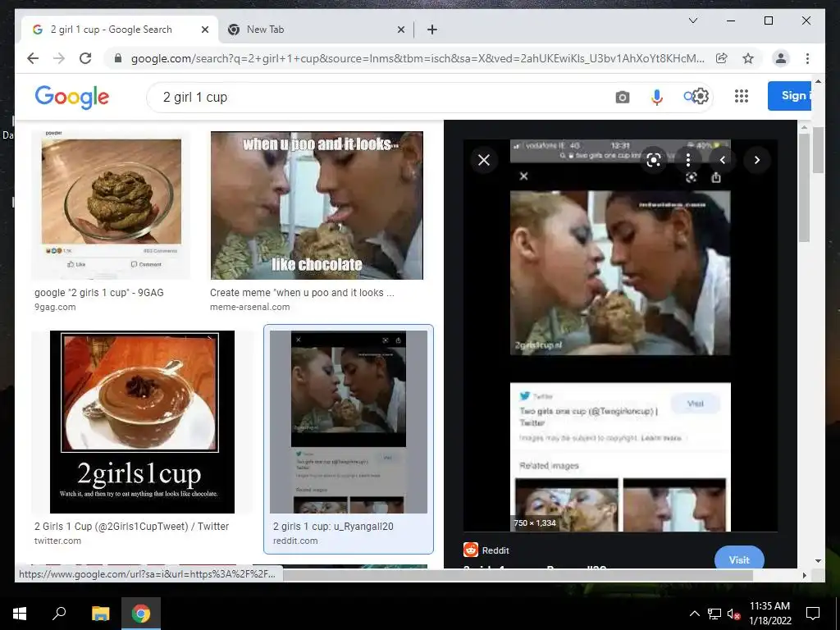The width and height of the screenshot is (840, 630).
Task: Select the highlighted Reddit result thumbnail
Action: click(x=348, y=422)
